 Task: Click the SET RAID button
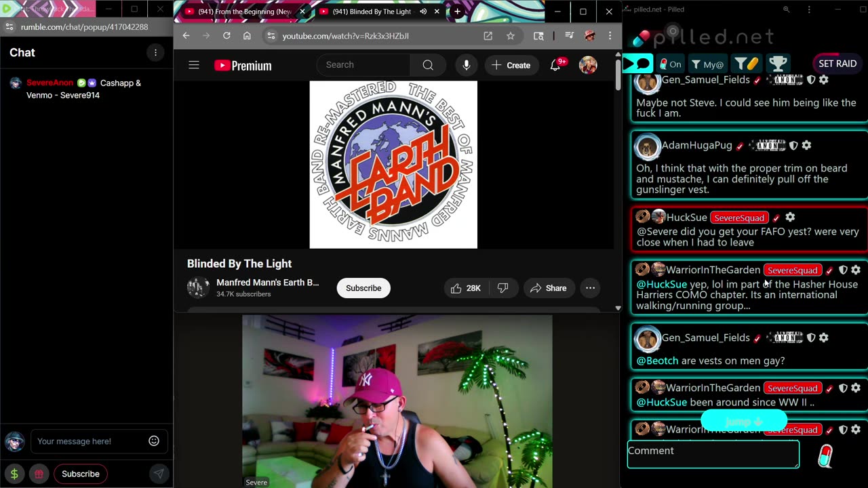837,64
